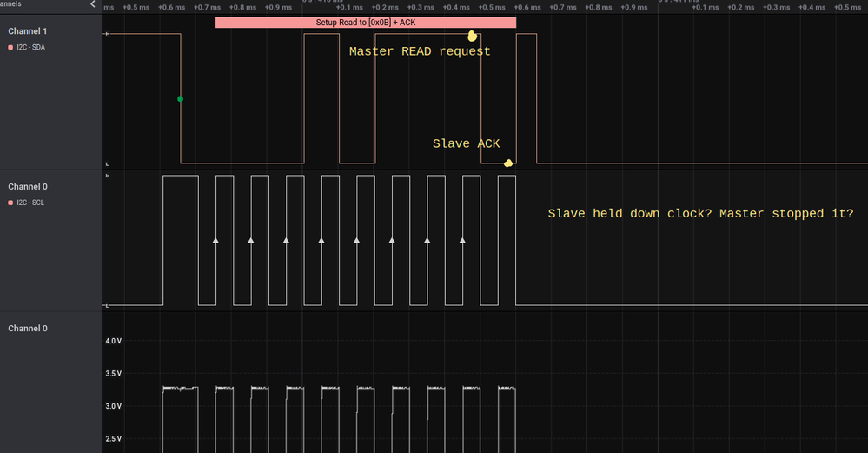The width and height of the screenshot is (868, 453).
Task: Click the pink swatch beside I2C - SCL
Action: point(10,203)
